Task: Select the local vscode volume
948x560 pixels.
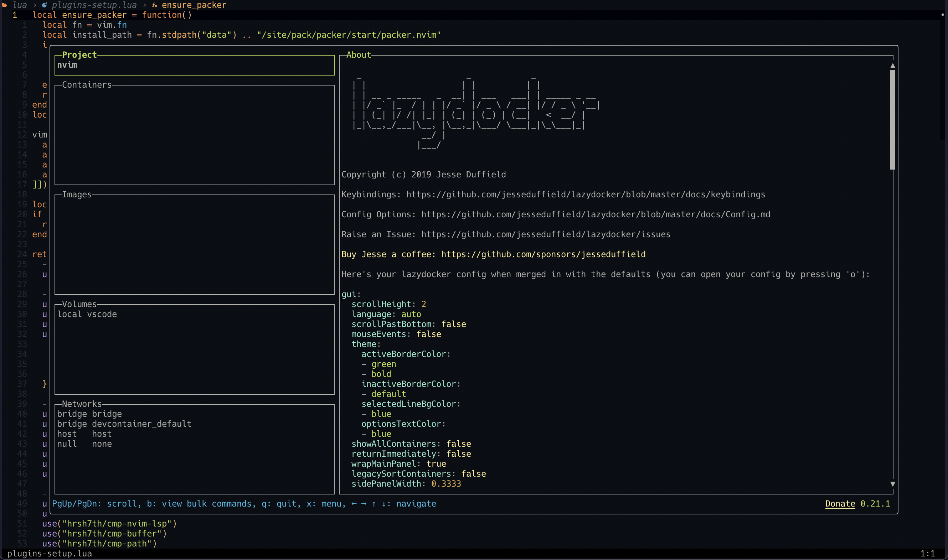Action: (x=87, y=314)
